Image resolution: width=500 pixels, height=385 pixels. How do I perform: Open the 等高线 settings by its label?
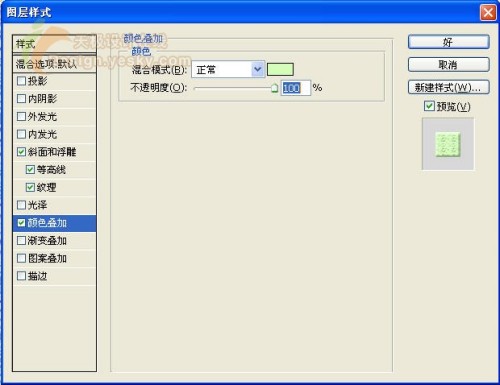(51, 170)
